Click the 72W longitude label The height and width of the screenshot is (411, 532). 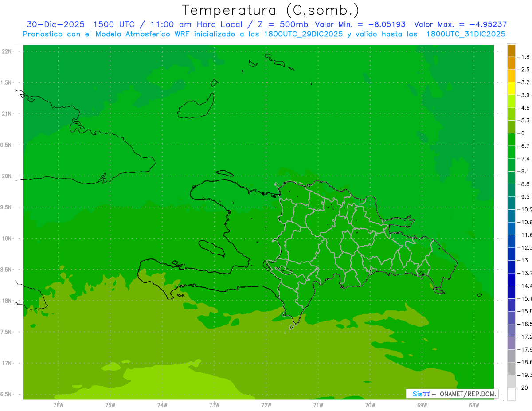coord(266,405)
